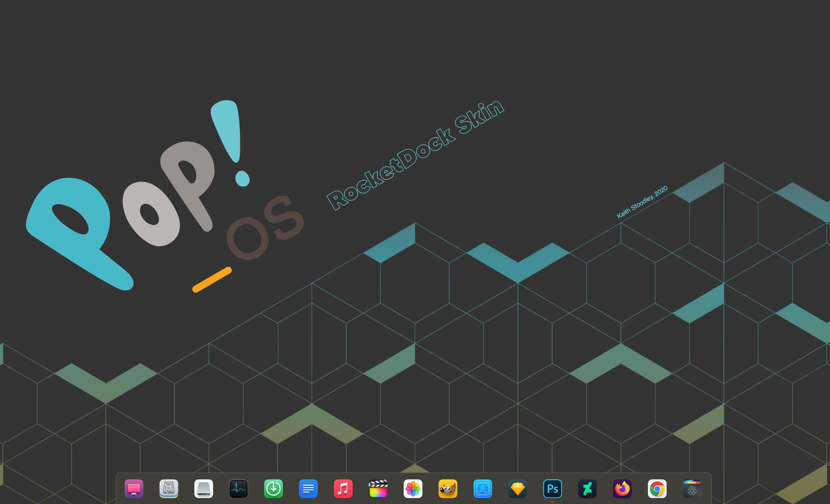
Task: Open the recycle bin in the dock
Action: pos(692,489)
